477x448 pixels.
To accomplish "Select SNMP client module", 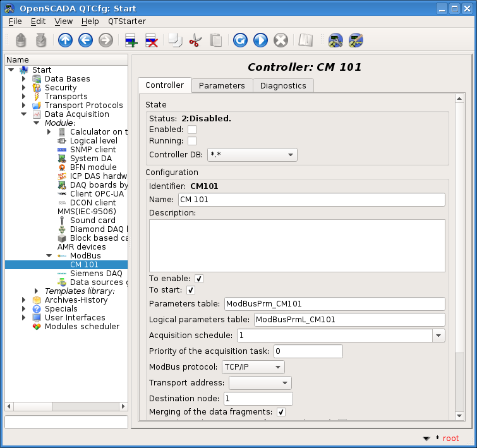I will coord(93,149).
